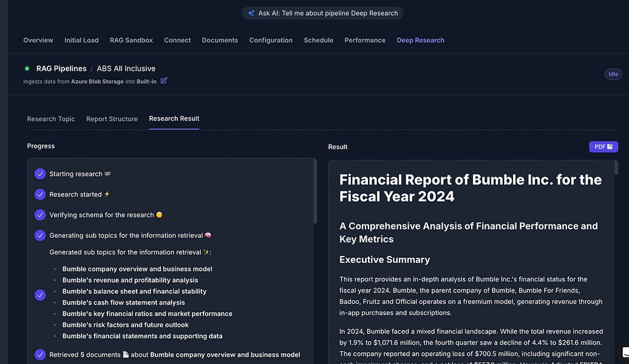Click 'Bumble's balance sheet and financial stability' bullet
The width and height of the screenshot is (629, 364).
click(x=134, y=291)
